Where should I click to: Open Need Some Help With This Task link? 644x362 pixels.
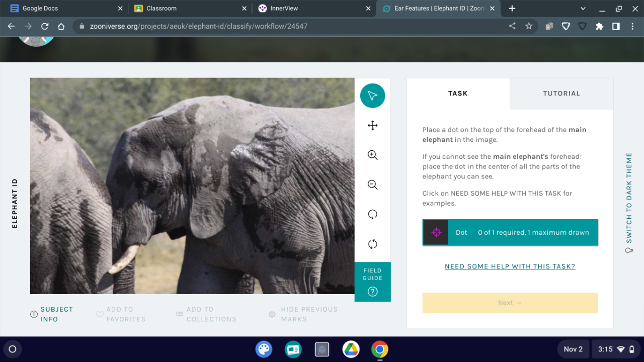click(x=510, y=266)
